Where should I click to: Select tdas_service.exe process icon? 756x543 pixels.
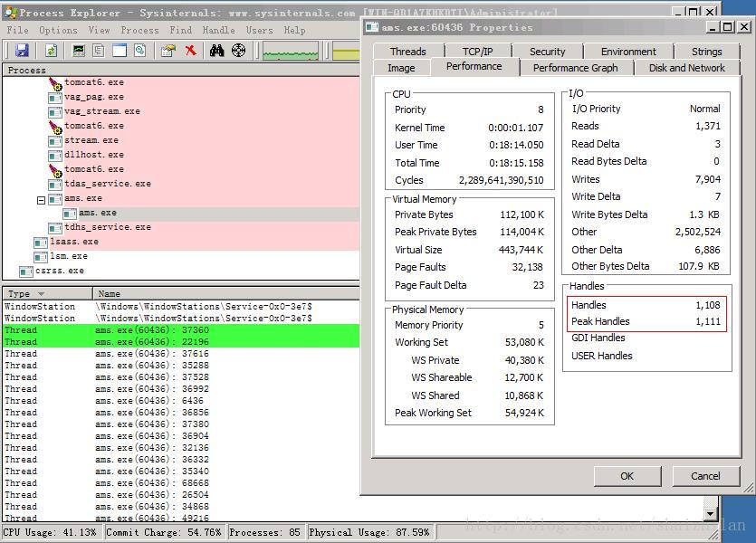(55, 185)
